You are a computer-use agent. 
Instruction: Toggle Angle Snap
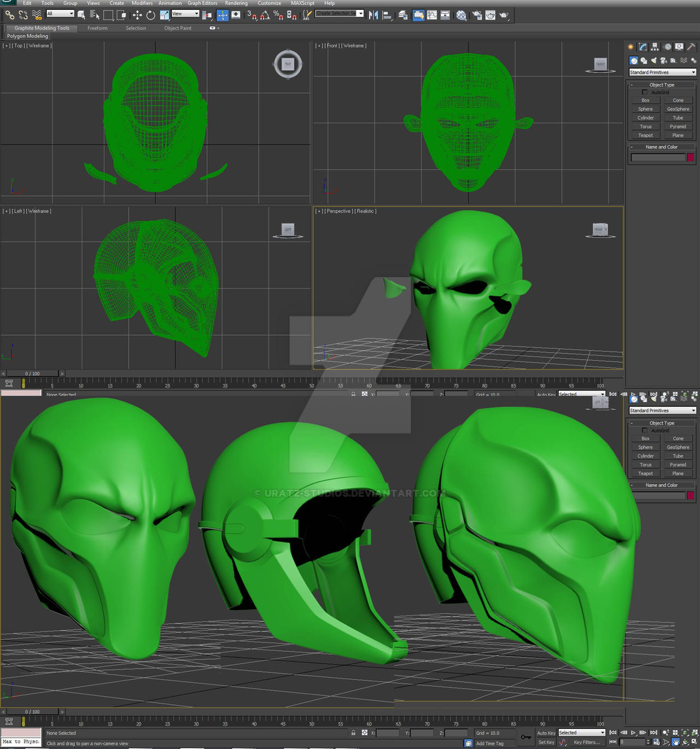[265, 15]
